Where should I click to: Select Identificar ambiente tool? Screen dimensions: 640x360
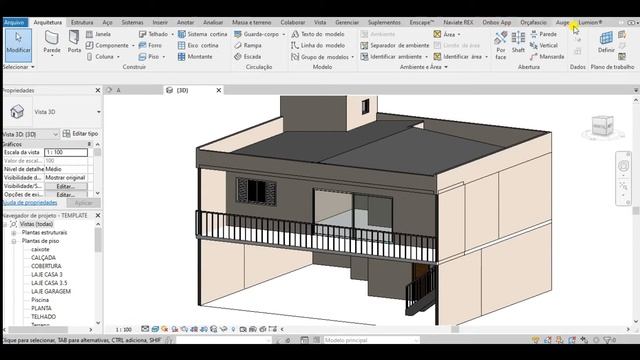click(x=391, y=57)
